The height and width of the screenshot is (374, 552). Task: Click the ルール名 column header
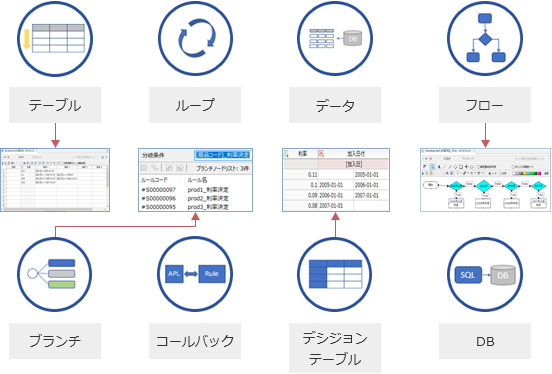tap(197, 180)
